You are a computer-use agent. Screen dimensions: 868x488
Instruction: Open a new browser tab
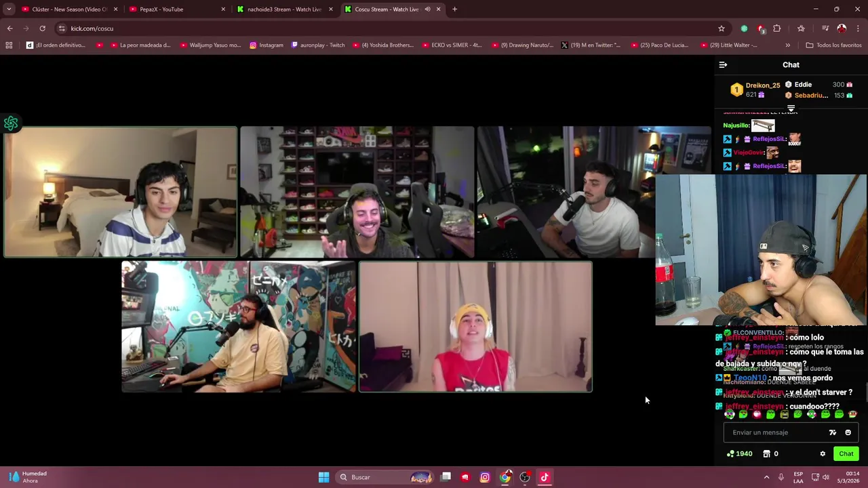coord(454,9)
